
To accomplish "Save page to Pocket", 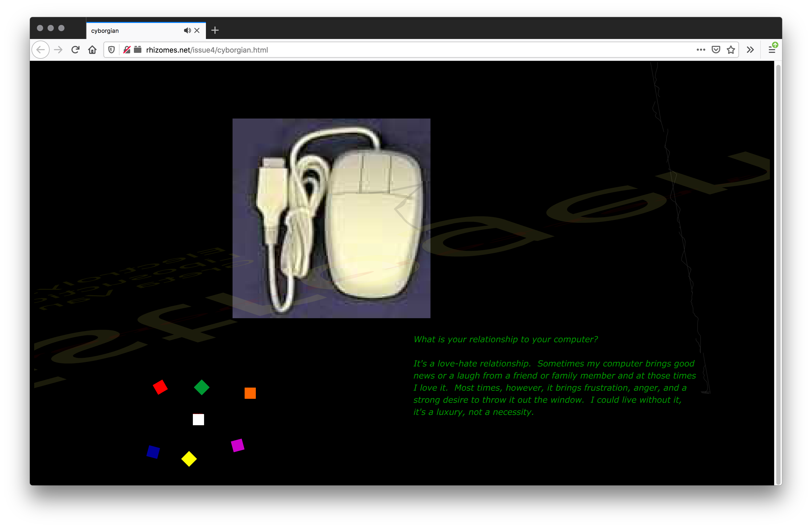I will 716,50.
